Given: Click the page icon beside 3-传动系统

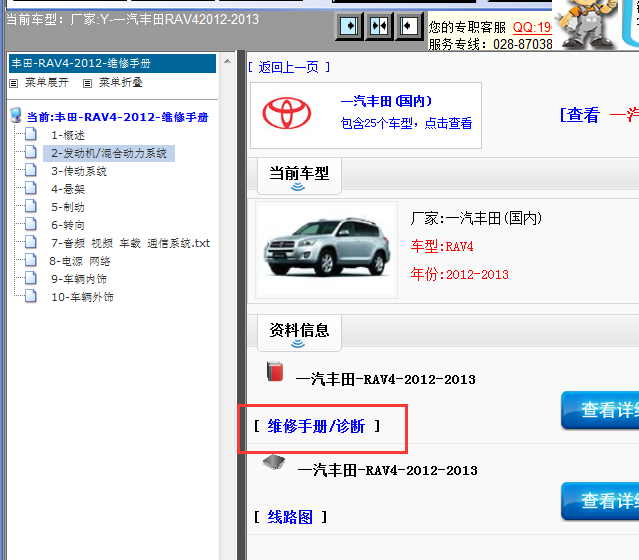Looking at the screenshot, I should point(31,170).
